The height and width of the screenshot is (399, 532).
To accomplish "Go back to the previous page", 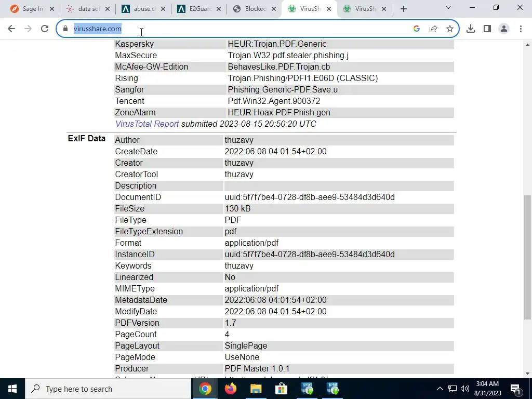I will pos(11,29).
